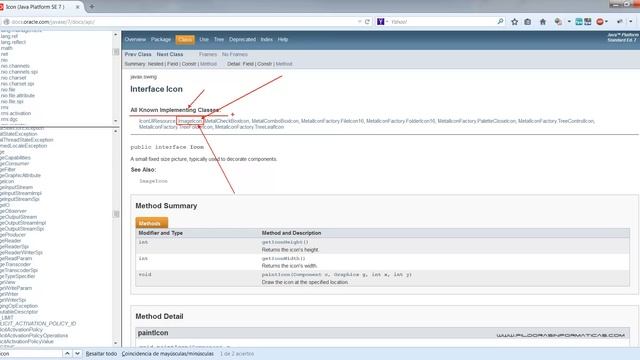Click the Frames link
This screenshot has width=640, height=360.
click(208, 54)
